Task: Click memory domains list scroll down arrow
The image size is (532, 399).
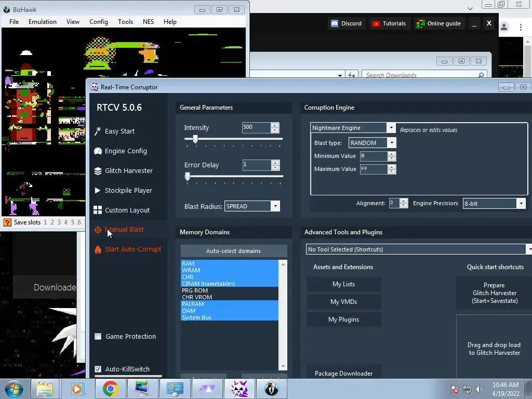Action: 283,367
